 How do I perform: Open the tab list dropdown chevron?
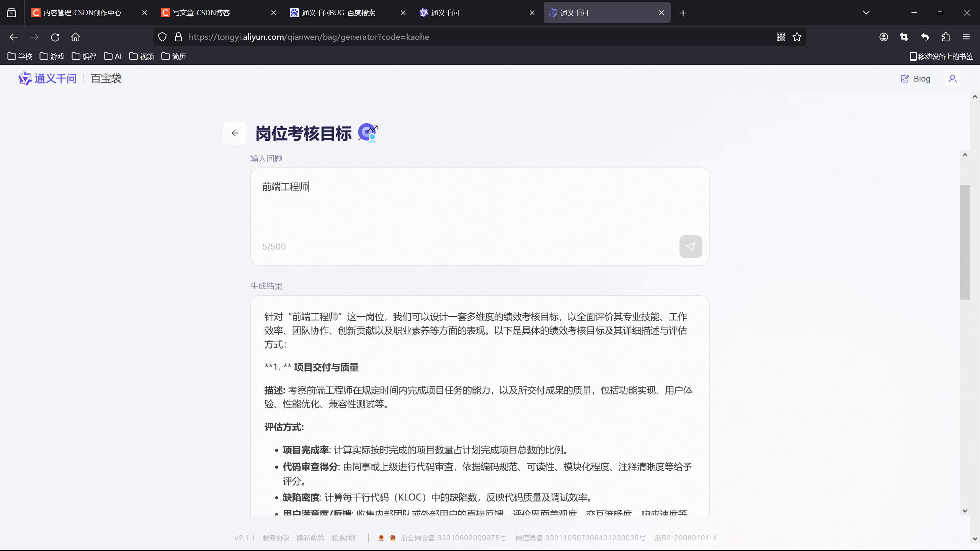866,13
